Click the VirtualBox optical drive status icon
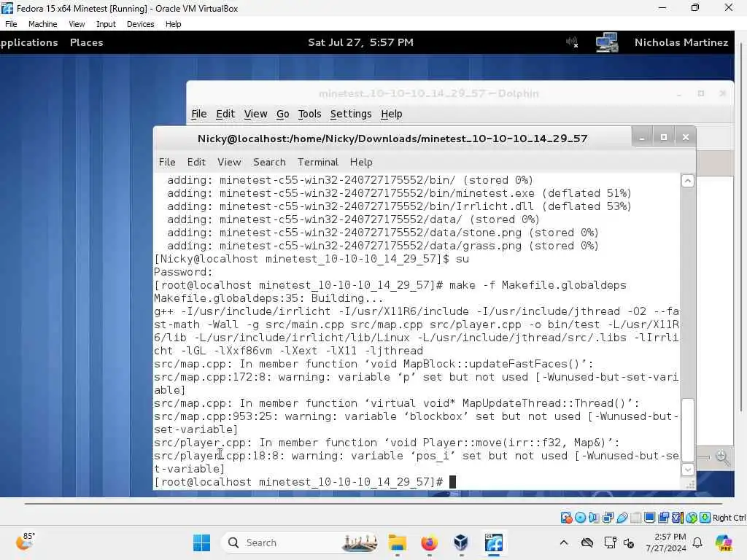The height and width of the screenshot is (560, 747). [x=580, y=518]
